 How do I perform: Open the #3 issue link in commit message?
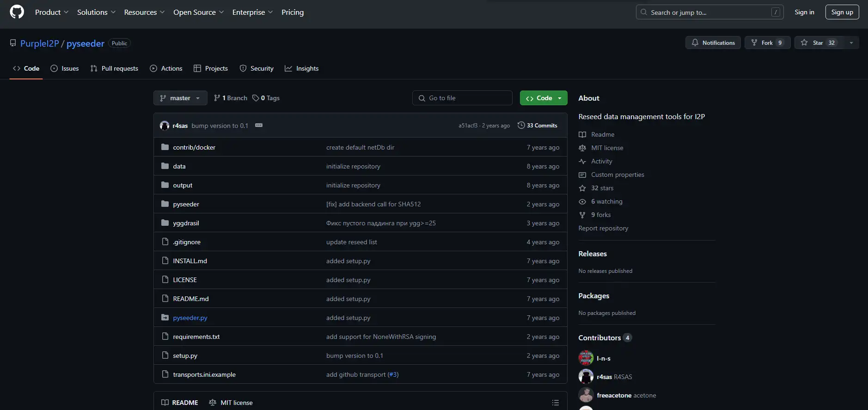click(x=393, y=375)
